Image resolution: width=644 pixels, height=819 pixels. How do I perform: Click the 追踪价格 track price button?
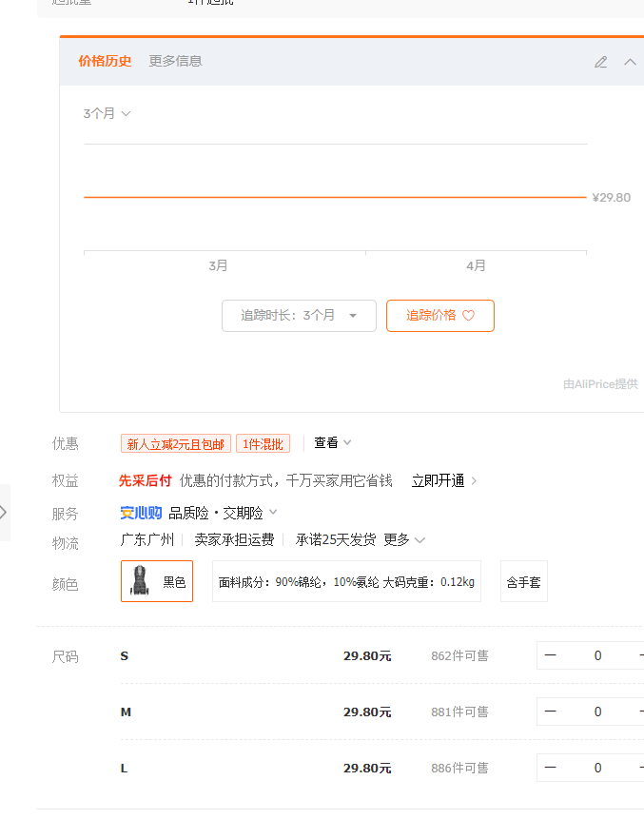pyautogui.click(x=439, y=316)
